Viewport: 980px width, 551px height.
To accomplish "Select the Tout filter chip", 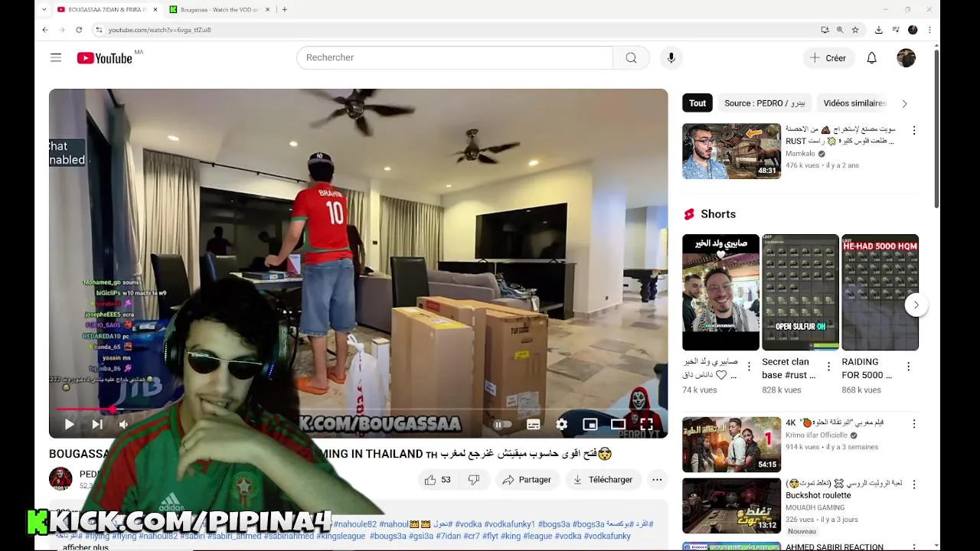I will click(x=697, y=103).
